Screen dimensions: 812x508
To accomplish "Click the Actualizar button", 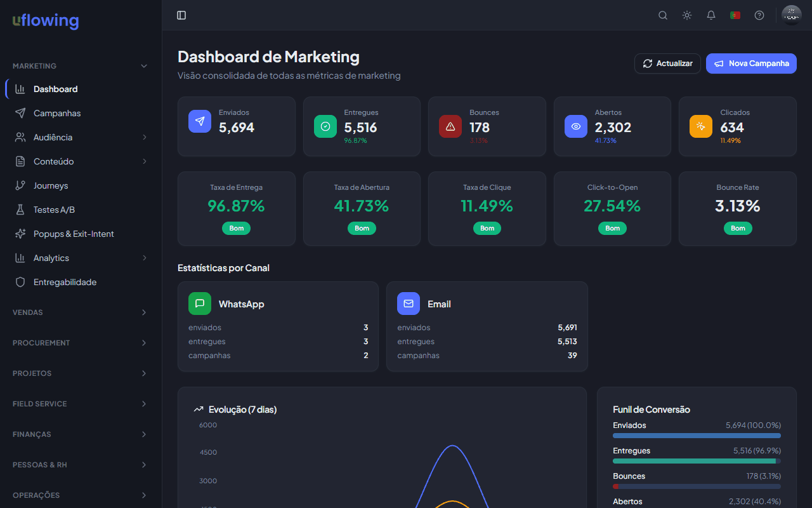I will coord(667,63).
